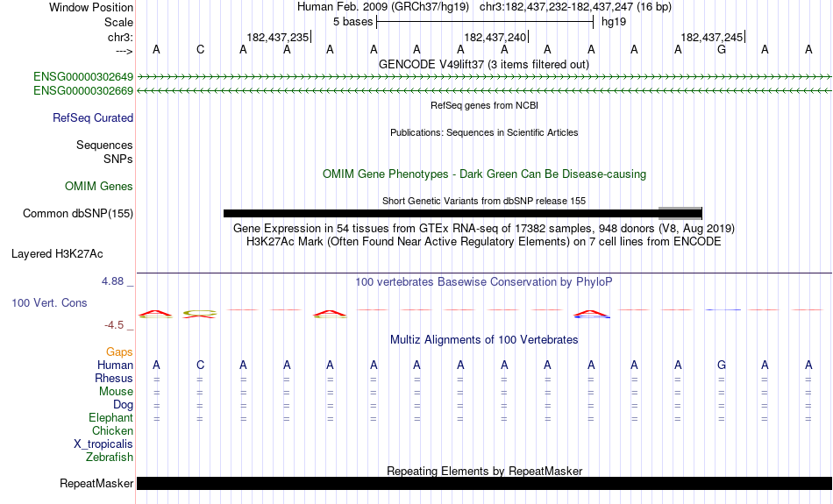Click the X_tropicalis species label

click(103, 444)
